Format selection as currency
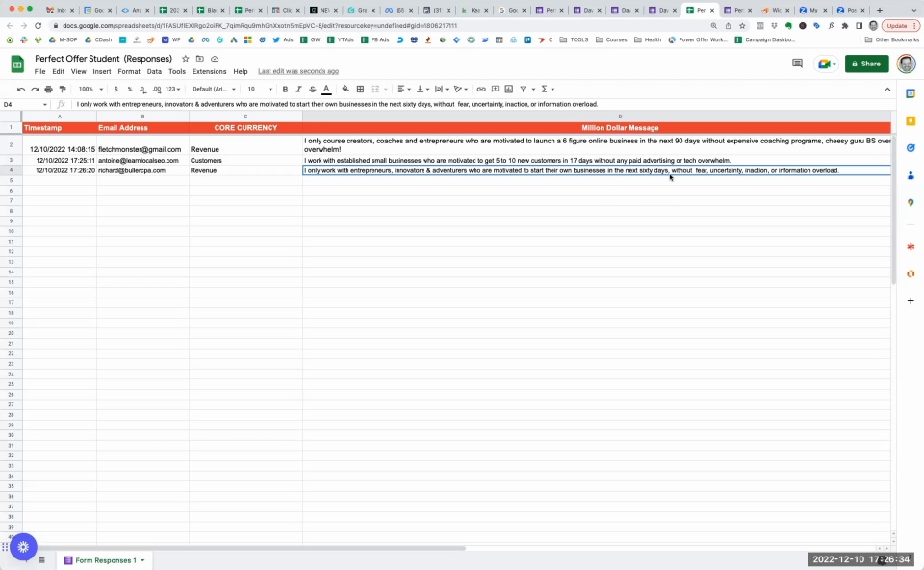 (116, 89)
